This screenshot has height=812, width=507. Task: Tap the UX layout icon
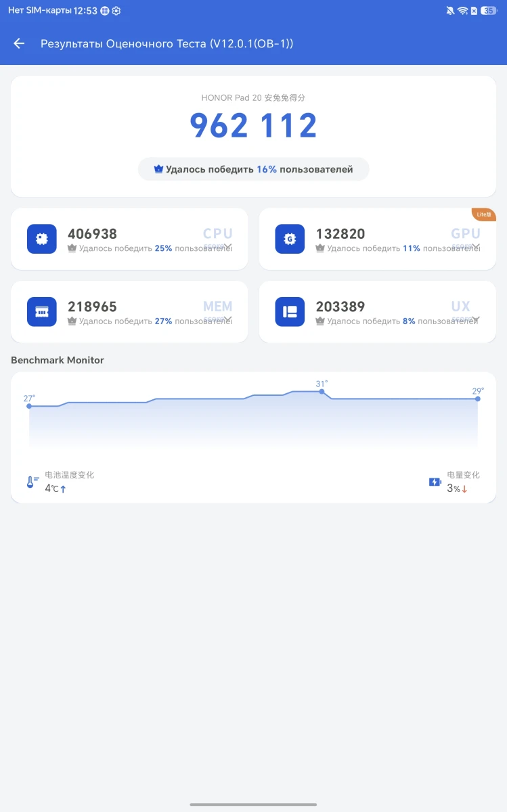(290, 311)
